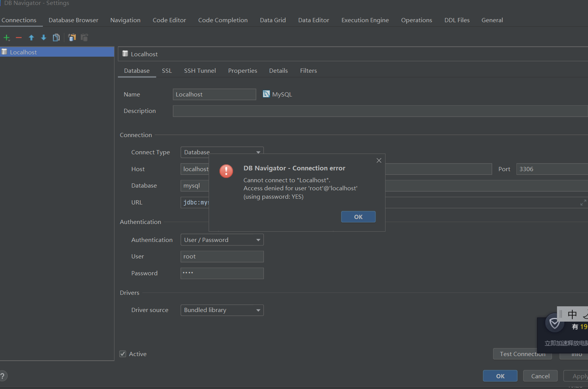Click the Port input field
Screen dimensions: 588x389
[551, 169]
